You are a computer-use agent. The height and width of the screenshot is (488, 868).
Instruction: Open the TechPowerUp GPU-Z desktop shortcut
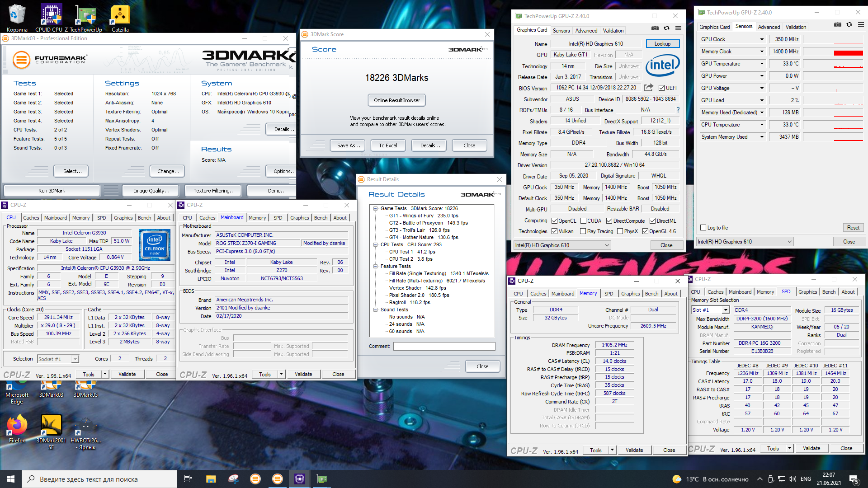[x=85, y=18]
